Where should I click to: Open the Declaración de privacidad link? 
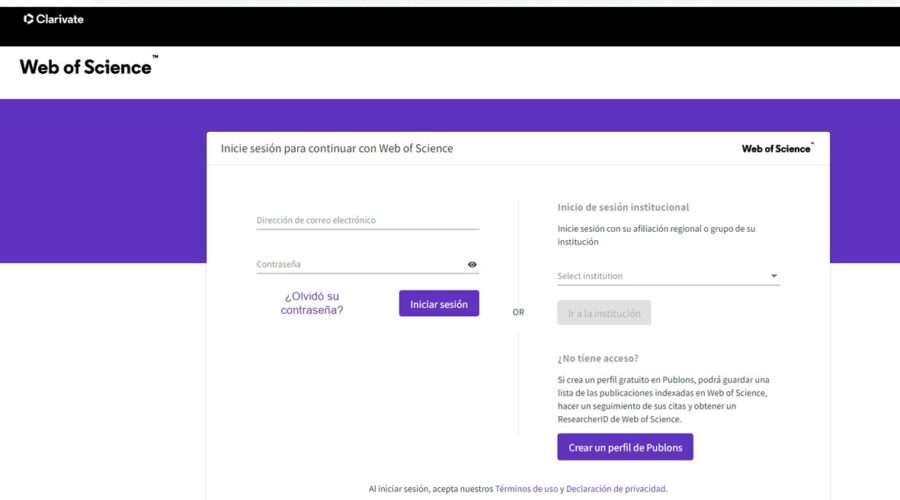click(x=616, y=489)
